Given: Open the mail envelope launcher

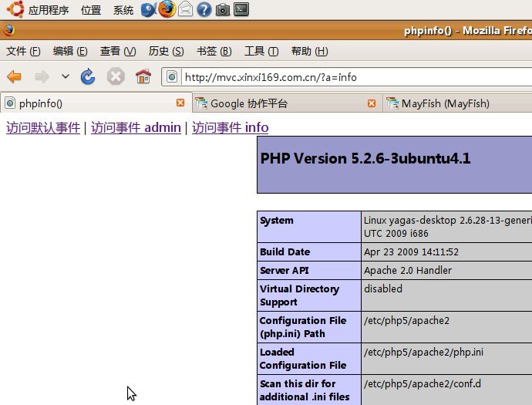Looking at the screenshot, I should pos(186,9).
